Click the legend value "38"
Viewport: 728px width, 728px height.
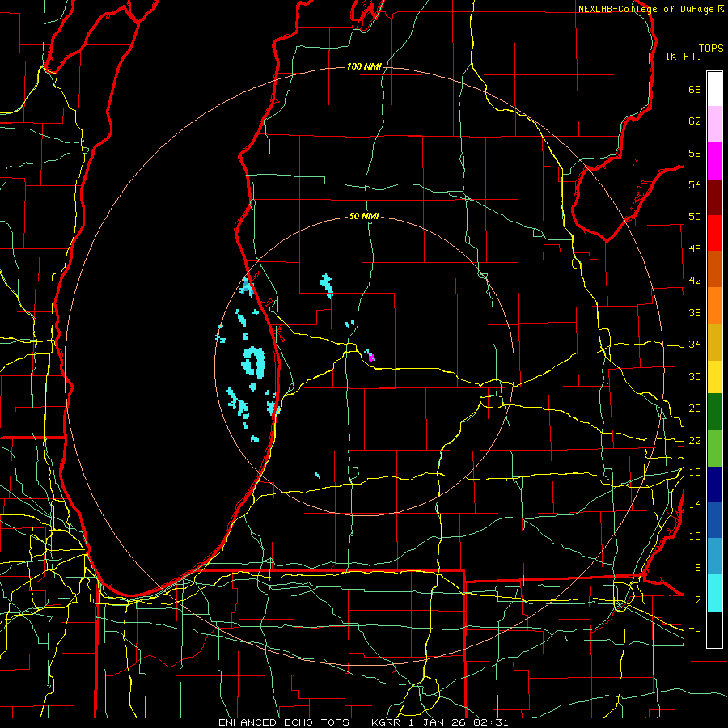point(695,312)
